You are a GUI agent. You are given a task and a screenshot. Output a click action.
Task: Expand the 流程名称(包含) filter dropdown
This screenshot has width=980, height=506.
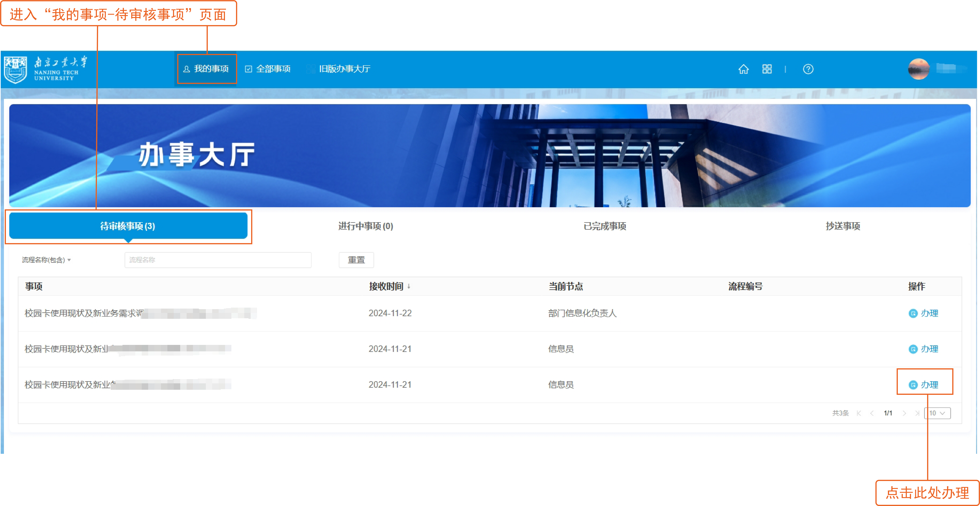pos(46,260)
